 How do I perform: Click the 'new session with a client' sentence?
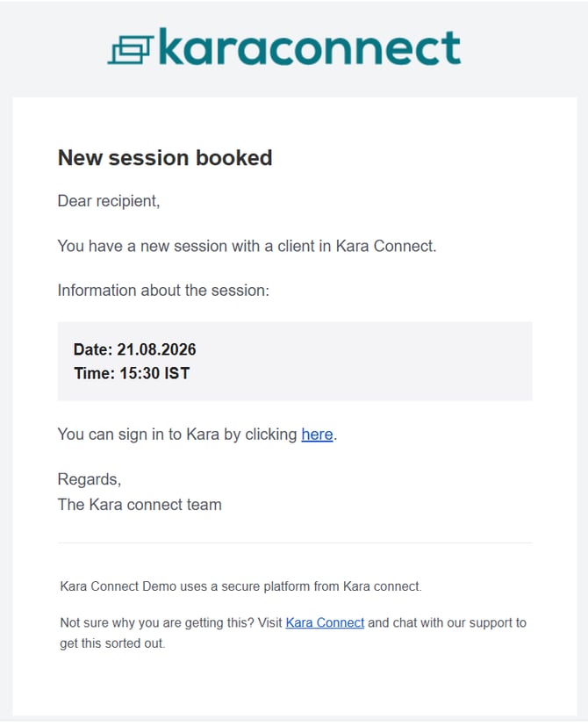[x=247, y=246]
